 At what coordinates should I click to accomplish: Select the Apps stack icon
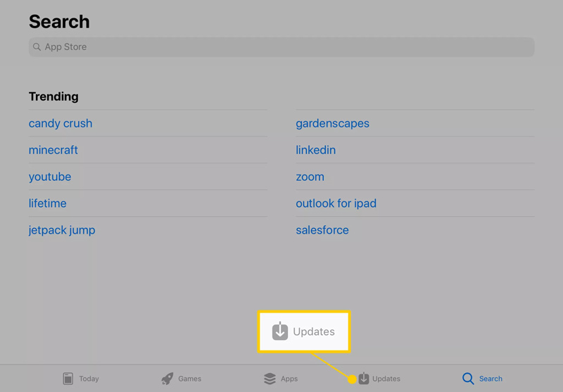[x=270, y=379]
